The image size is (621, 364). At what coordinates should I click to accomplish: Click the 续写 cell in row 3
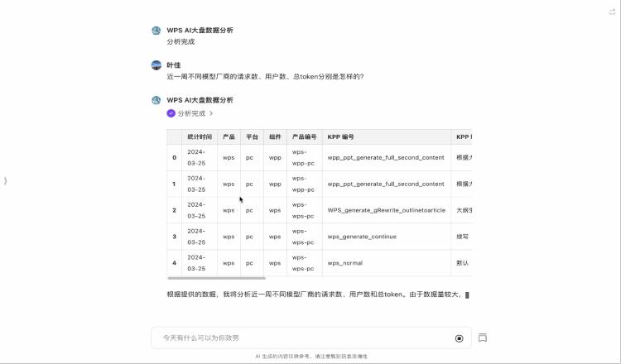[462, 237]
